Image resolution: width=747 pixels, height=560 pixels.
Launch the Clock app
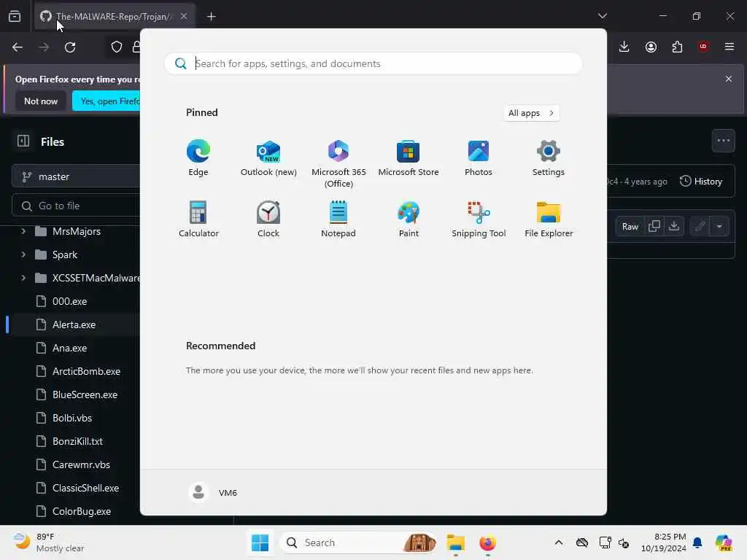(268, 219)
